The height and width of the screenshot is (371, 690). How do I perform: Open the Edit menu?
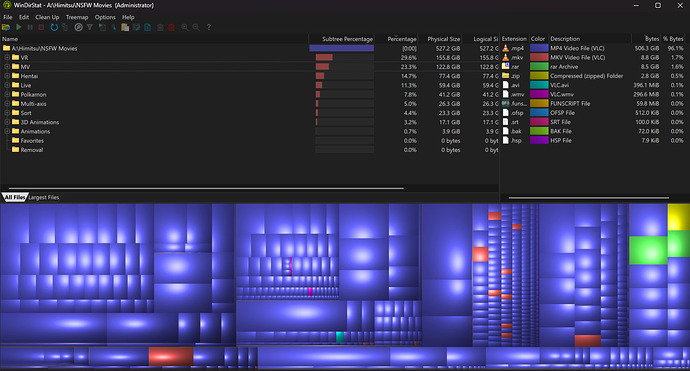24,17
